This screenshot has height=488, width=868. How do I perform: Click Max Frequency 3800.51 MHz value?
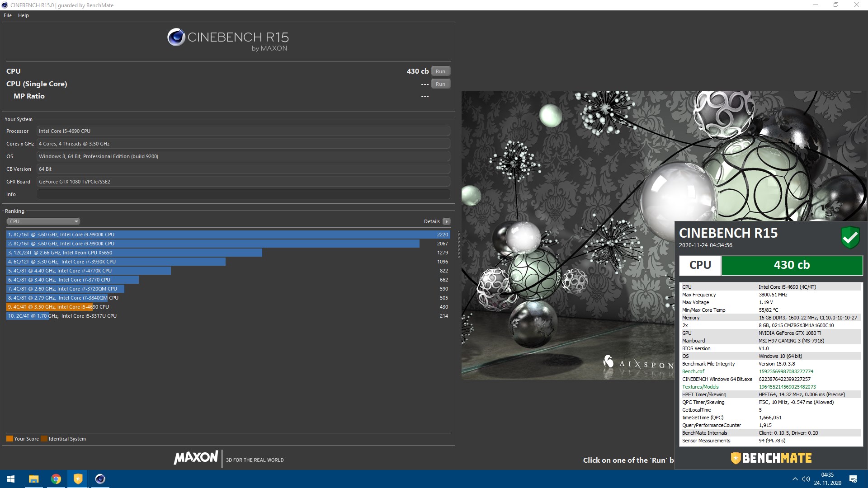click(773, 295)
